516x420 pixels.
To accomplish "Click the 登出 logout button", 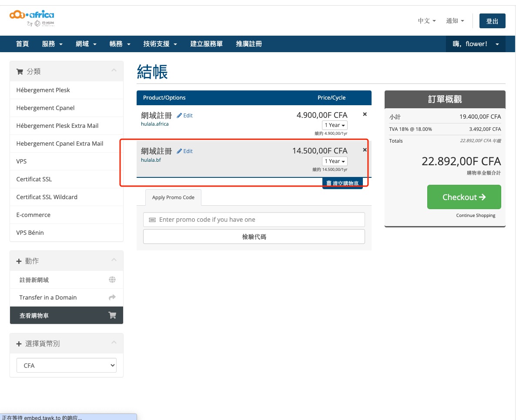I will coord(492,21).
